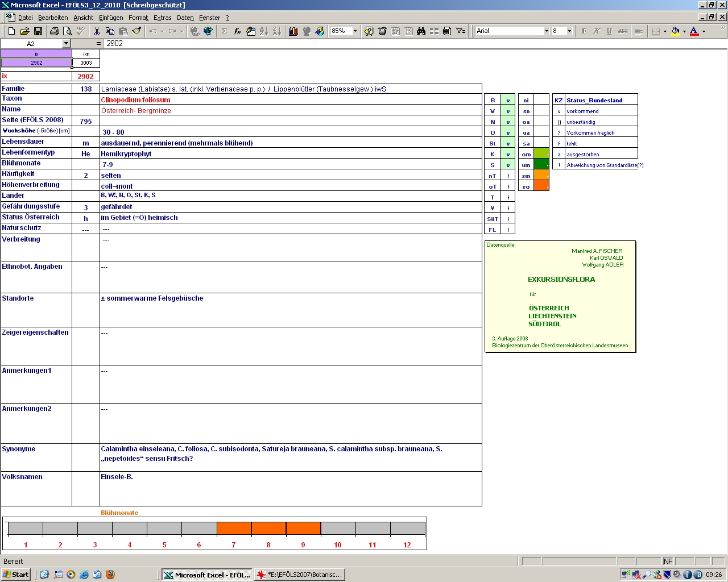Sort ascending with the A-Z icon
This screenshot has width=728, height=582.
tap(264, 31)
